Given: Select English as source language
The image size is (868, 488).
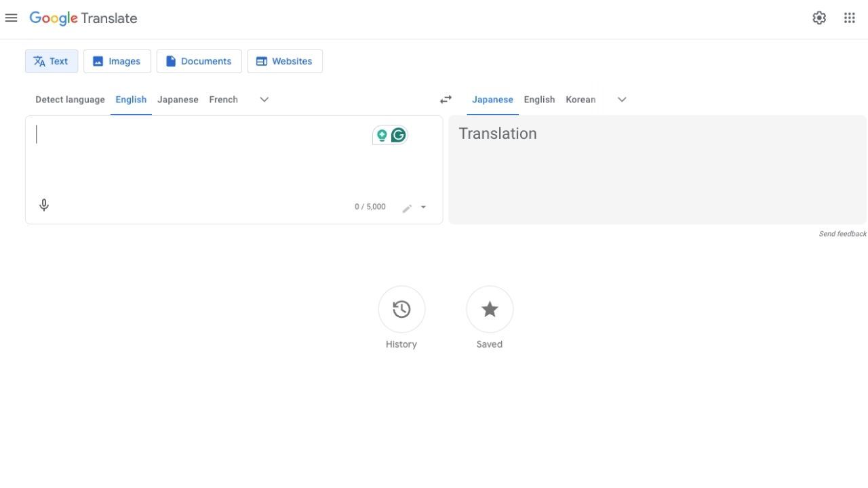Looking at the screenshot, I should tap(131, 100).
